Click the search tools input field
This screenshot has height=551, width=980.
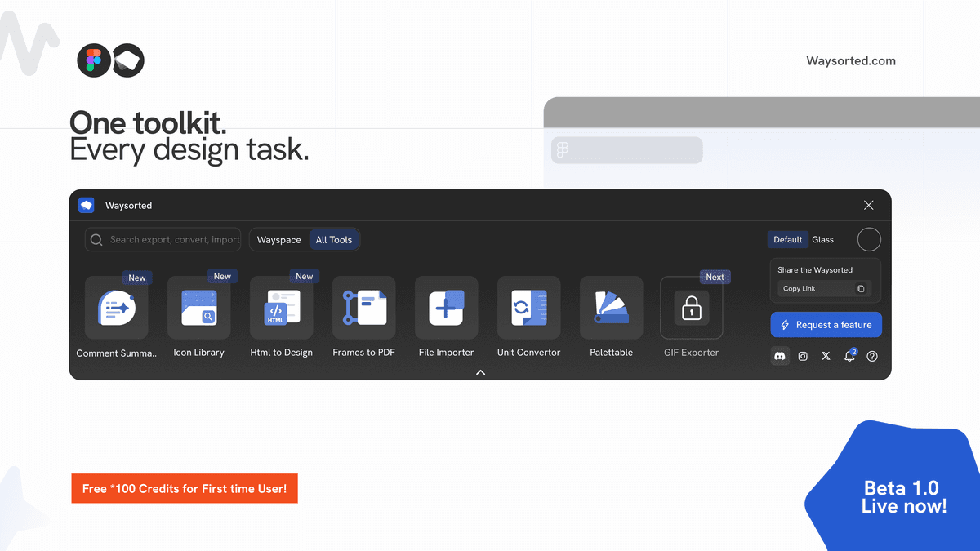(x=163, y=239)
